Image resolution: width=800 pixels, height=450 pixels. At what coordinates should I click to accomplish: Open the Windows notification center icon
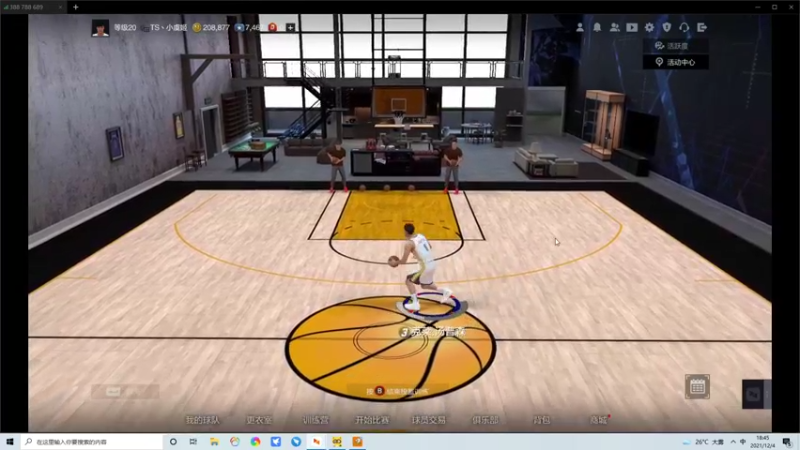[787, 442]
